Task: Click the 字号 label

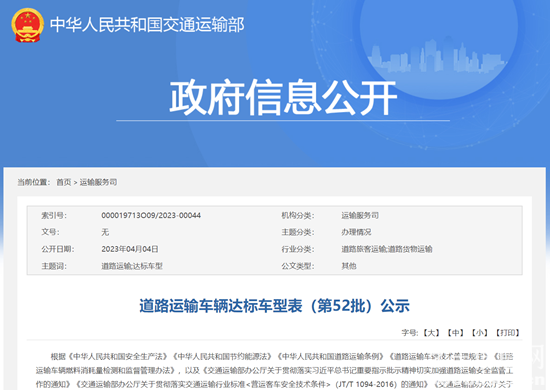Action: (410, 332)
